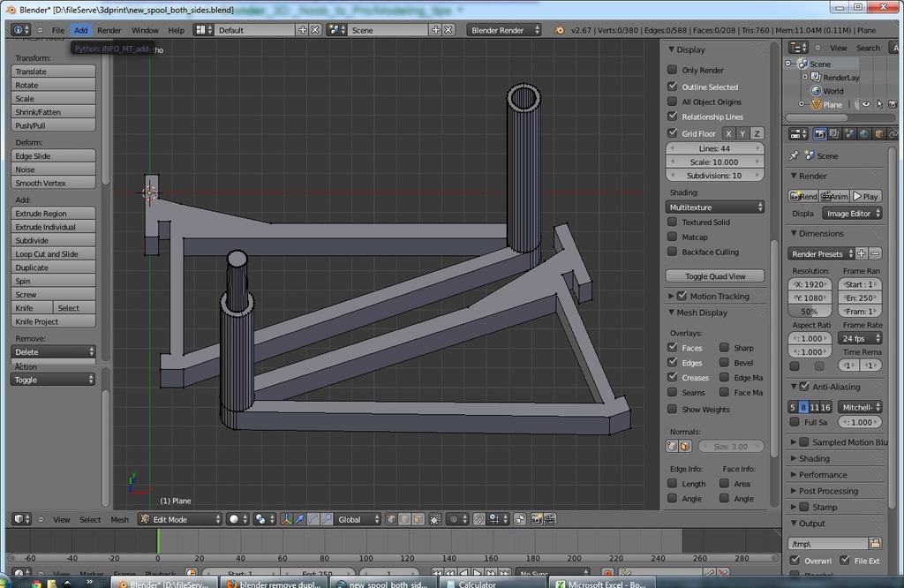Click the translate manipulator arrow icon
This screenshot has width=904, height=588.
click(x=299, y=520)
